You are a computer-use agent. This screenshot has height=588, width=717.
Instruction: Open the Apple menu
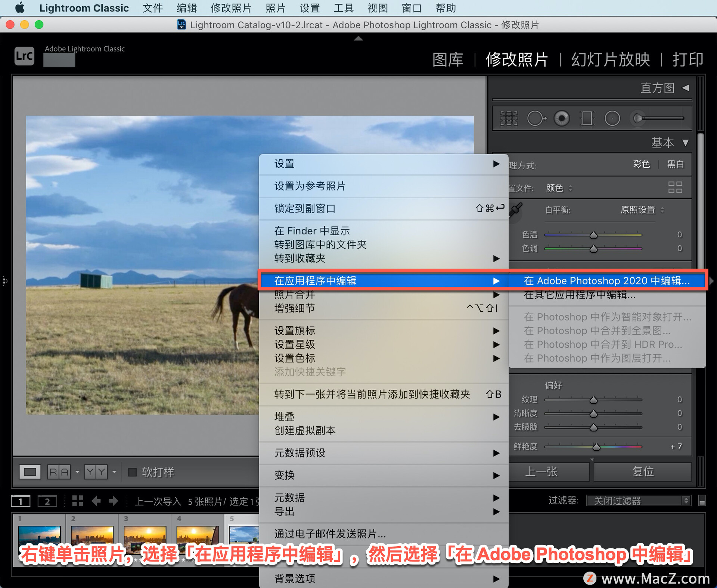pyautogui.click(x=20, y=8)
